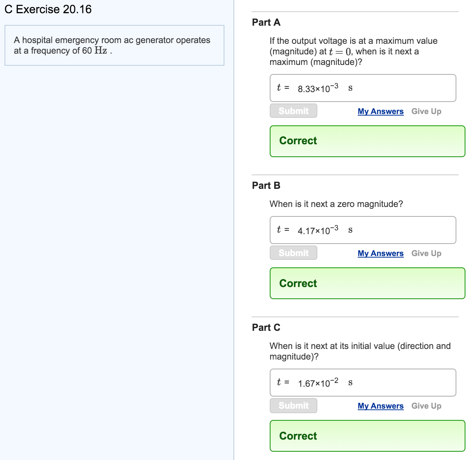The image size is (476, 460).
Task: Click the Part A heading
Action: click(x=266, y=23)
